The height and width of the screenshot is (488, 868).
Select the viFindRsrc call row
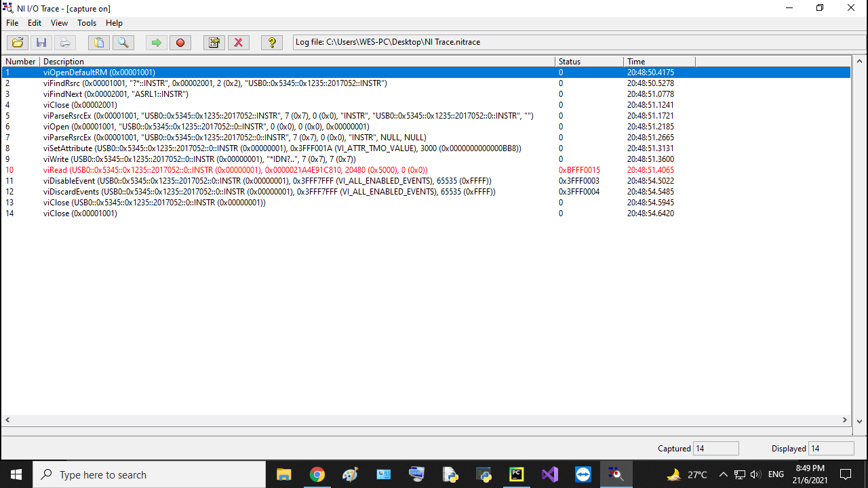[426, 83]
